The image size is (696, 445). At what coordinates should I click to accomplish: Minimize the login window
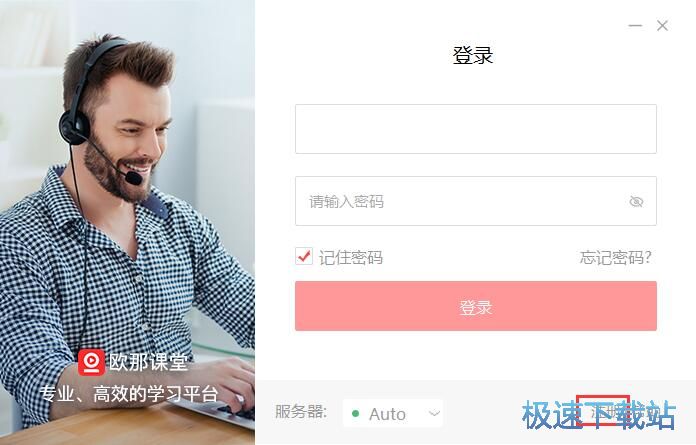635,26
